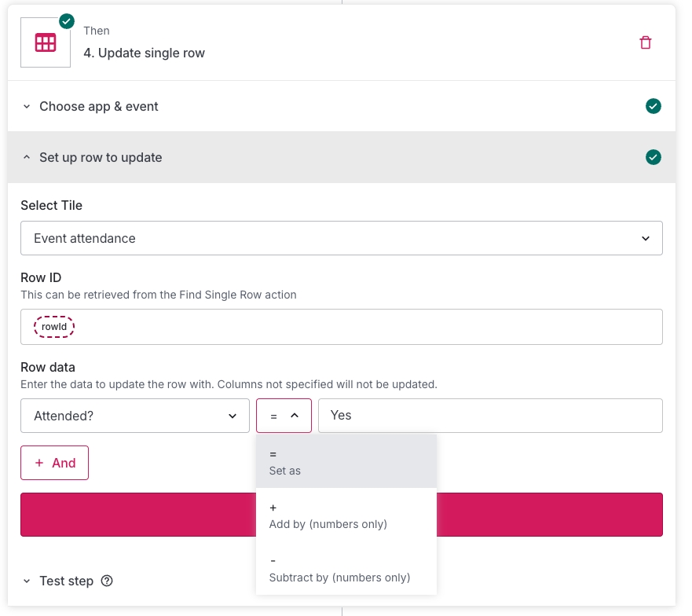Choose the Set as operator option

[346, 462]
